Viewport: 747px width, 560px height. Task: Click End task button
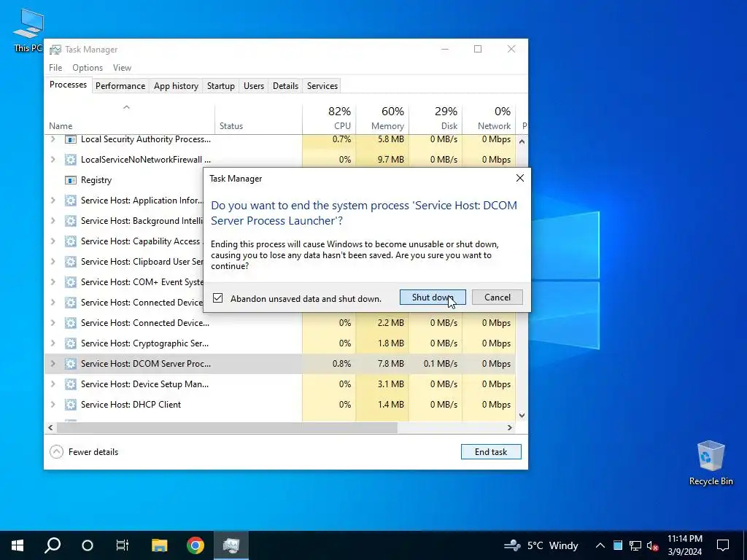[x=491, y=451]
